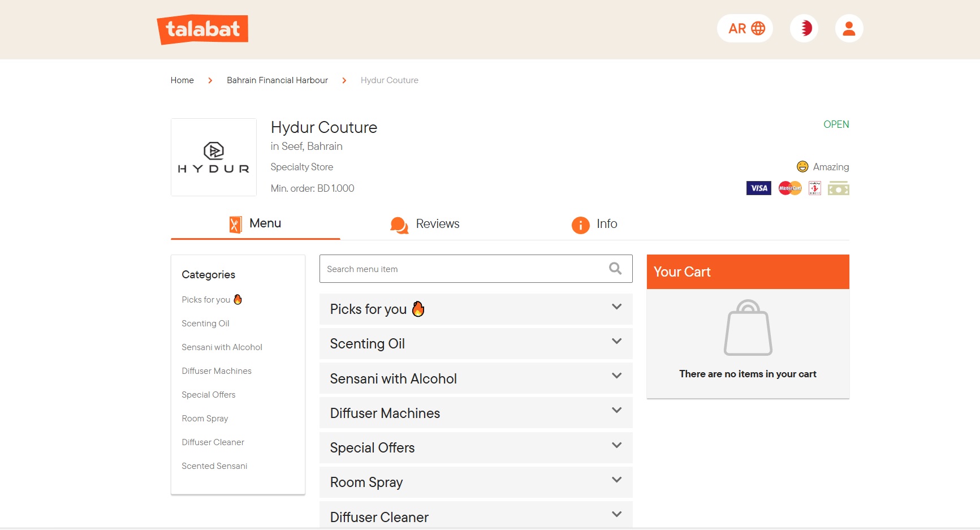This screenshot has height=530, width=980.
Task: Open the Menu tab
Action: (256, 224)
